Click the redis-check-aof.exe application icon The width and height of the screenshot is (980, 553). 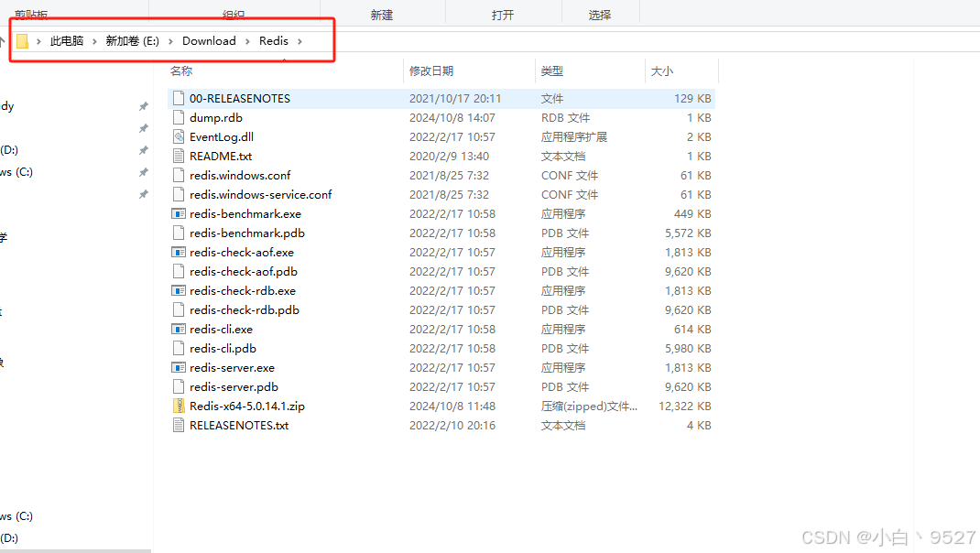(179, 253)
